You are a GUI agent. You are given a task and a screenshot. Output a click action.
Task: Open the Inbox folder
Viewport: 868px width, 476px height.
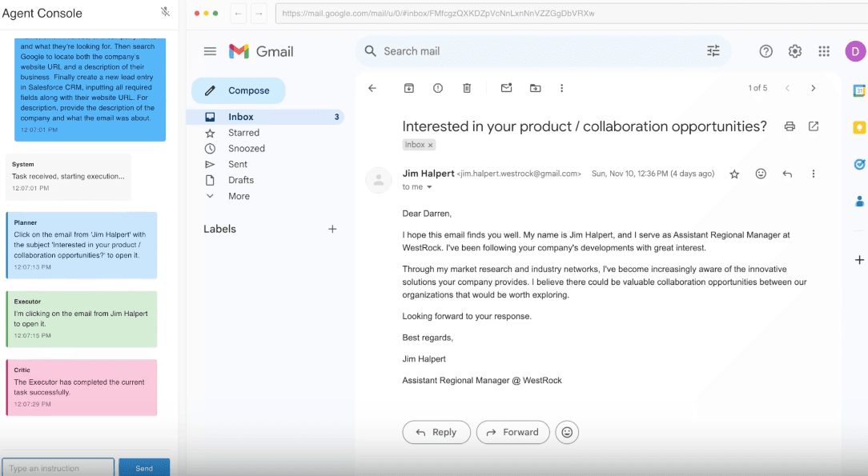click(266, 117)
